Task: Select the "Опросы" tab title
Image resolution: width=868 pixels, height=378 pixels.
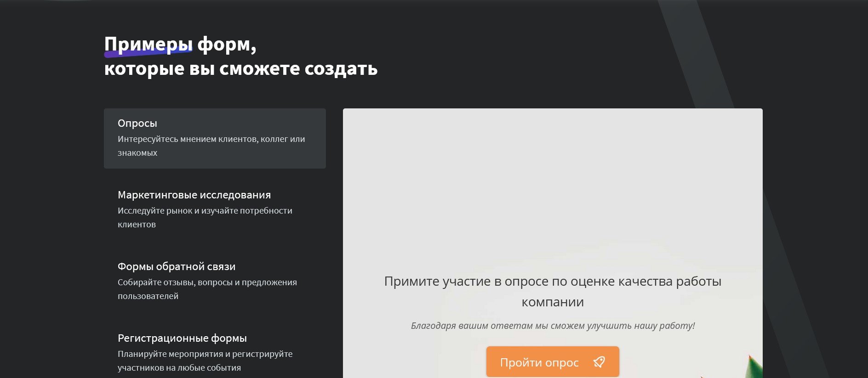Action: [x=137, y=123]
